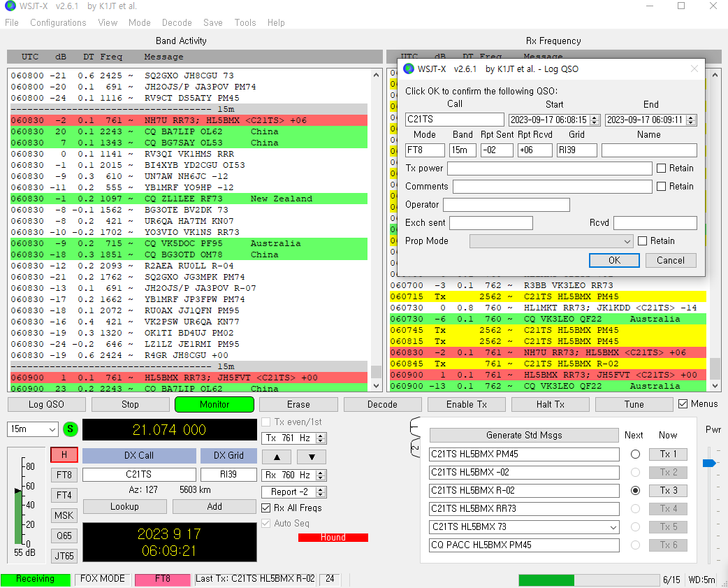Open the Configurations menu
The height and width of the screenshot is (588, 728).
coord(58,22)
